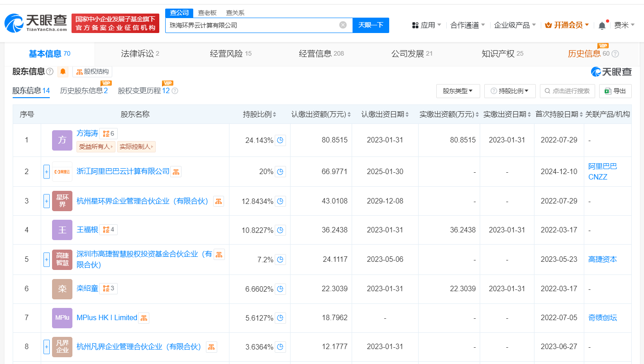Sort by 认缴出资额(万元) column
Viewport: 644px width, 364px height.
point(321,114)
